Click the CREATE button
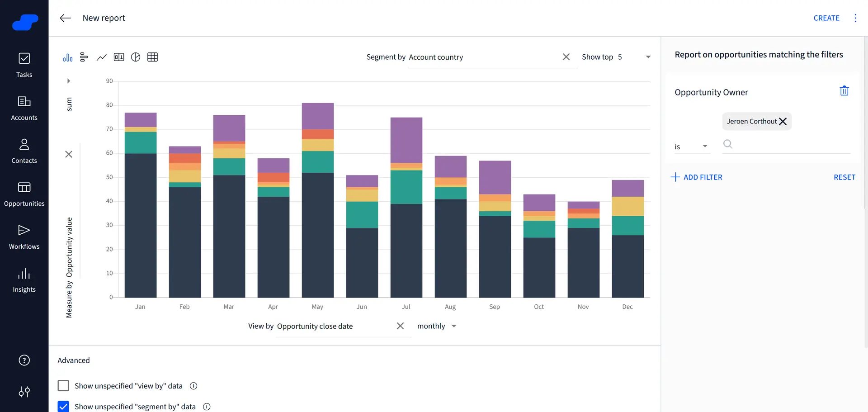The image size is (868, 412). coord(826,18)
